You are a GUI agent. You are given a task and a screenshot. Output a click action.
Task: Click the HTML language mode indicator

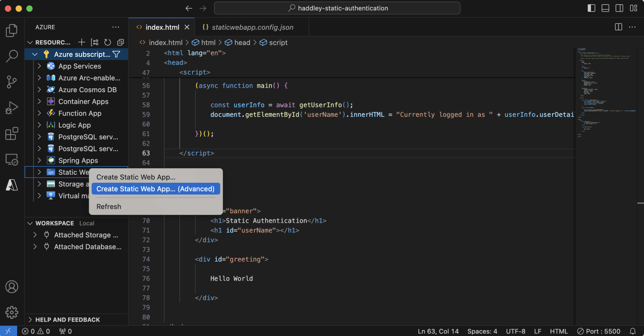pos(559,331)
